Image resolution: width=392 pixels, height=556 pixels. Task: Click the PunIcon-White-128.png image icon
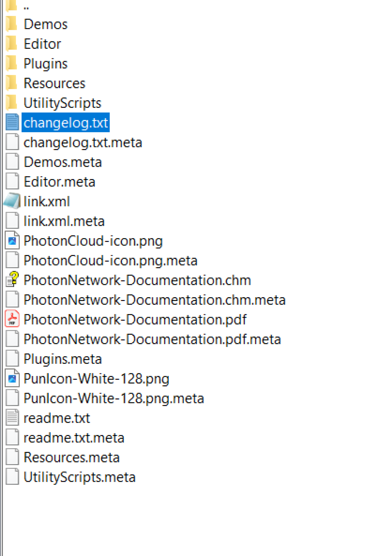[12, 379]
